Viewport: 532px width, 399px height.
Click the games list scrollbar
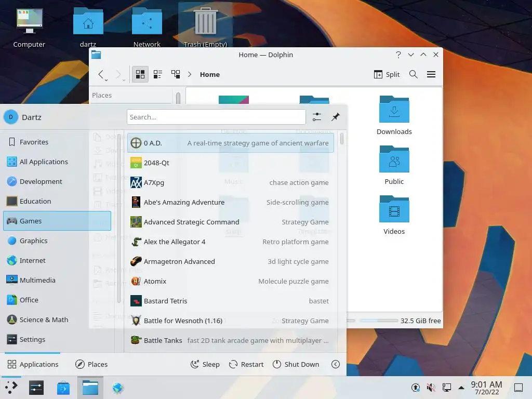[342, 138]
